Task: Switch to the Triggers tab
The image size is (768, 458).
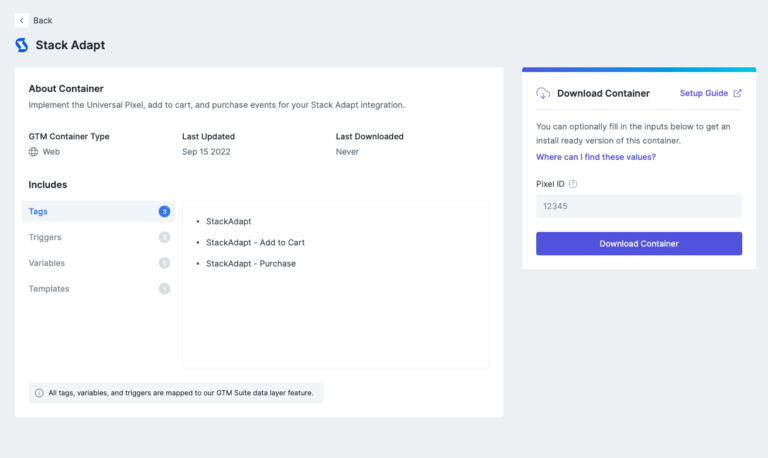Action: coord(98,237)
